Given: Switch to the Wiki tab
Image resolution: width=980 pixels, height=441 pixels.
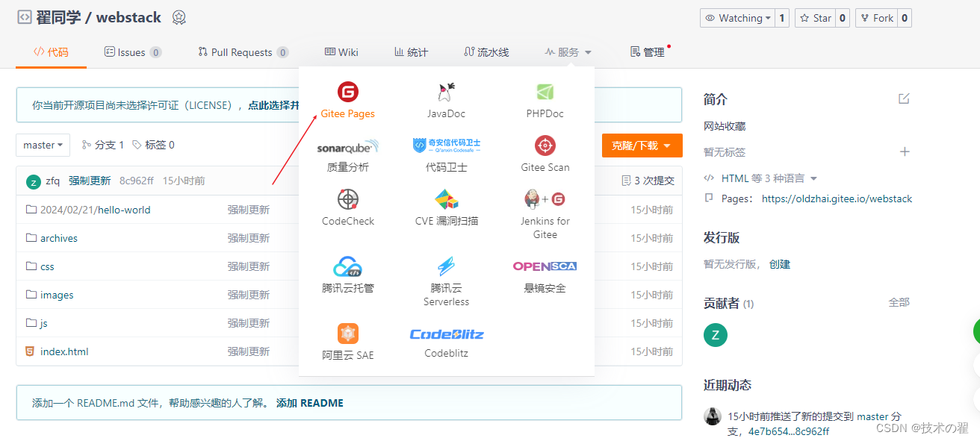Looking at the screenshot, I should 341,52.
